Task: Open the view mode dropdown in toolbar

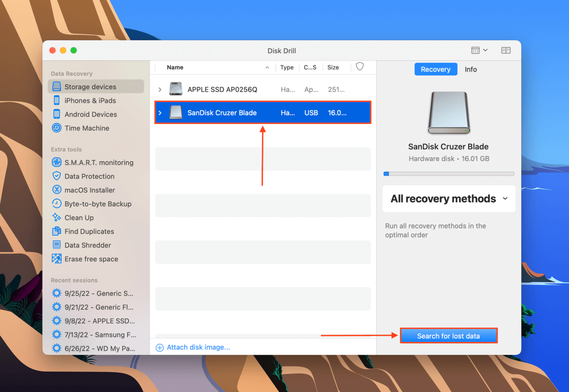Action: click(x=479, y=50)
